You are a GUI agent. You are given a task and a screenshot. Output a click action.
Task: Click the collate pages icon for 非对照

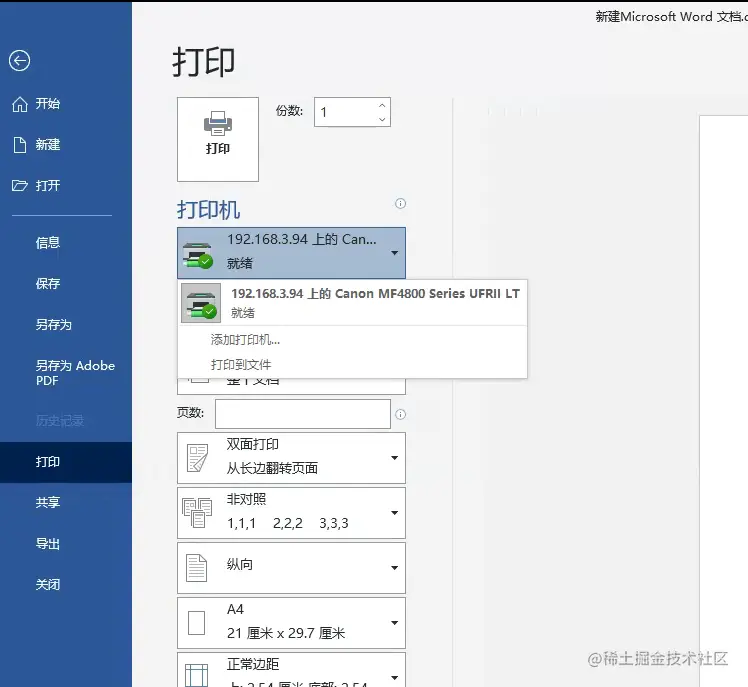coord(197,513)
